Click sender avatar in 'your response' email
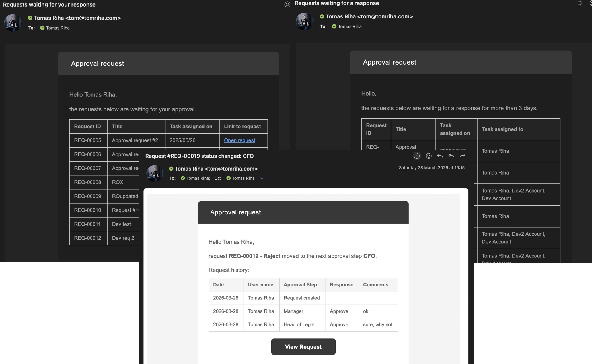 point(13,23)
